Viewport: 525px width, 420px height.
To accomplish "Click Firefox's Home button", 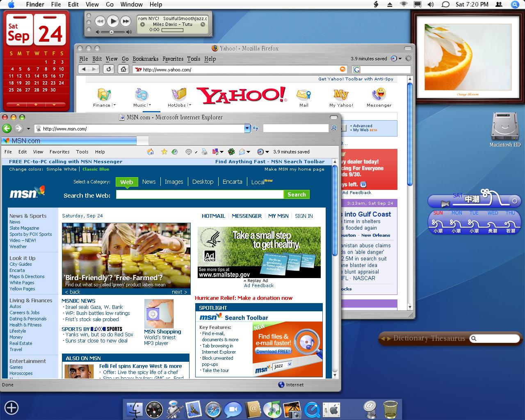I will point(123,69).
